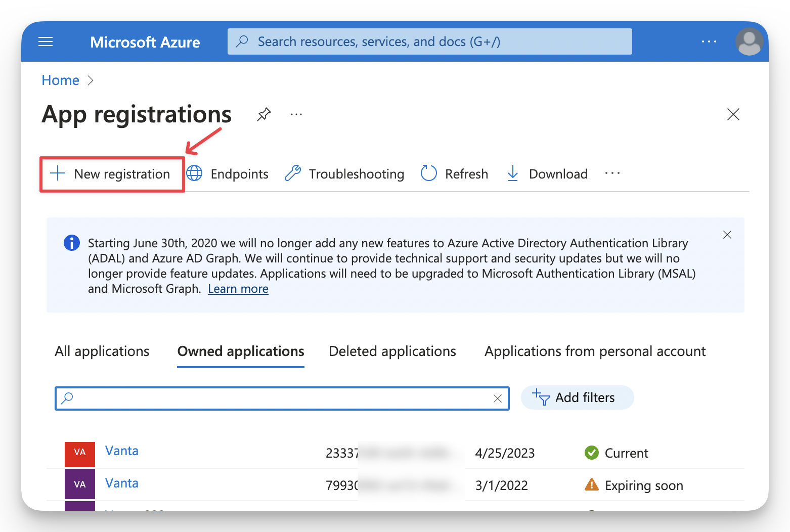The height and width of the screenshot is (532, 790).
Task: Click the wrench icon for Troubleshooting
Action: click(293, 173)
